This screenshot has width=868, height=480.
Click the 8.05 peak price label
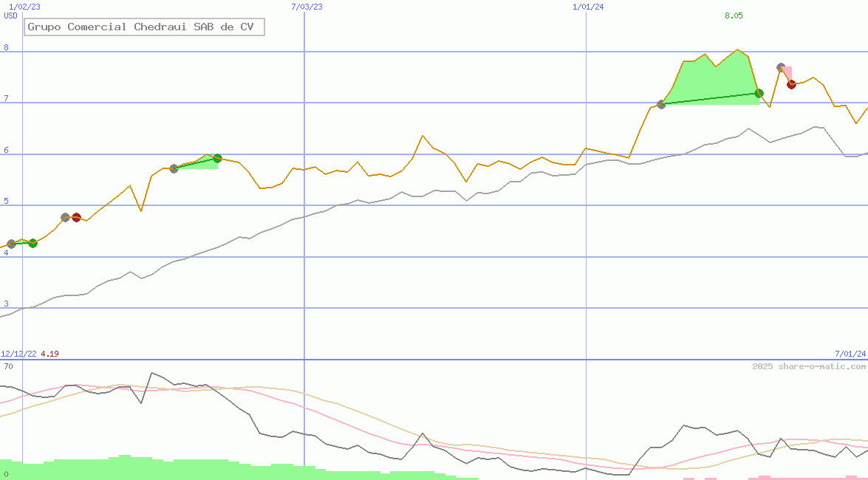click(734, 16)
